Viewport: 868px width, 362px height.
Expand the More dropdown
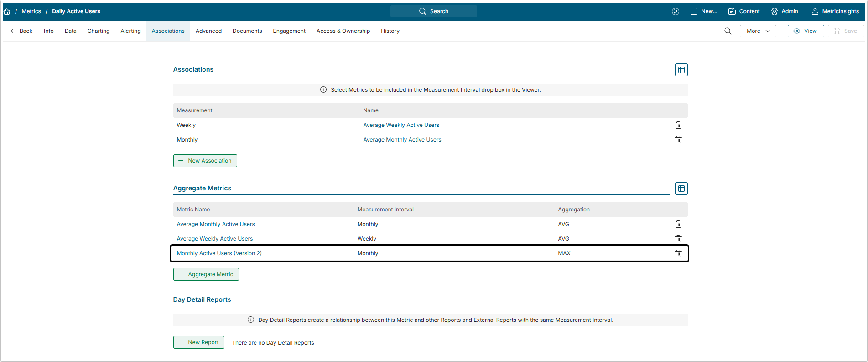758,31
